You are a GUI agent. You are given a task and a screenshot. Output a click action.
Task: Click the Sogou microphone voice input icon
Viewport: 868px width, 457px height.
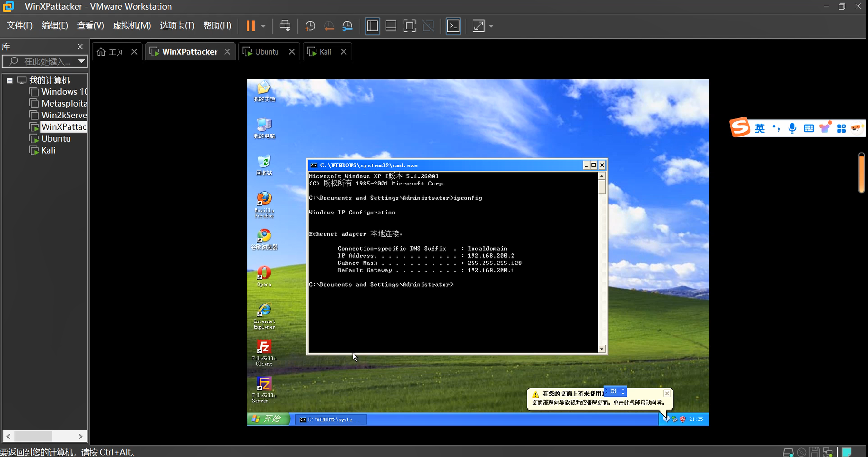pyautogui.click(x=792, y=128)
